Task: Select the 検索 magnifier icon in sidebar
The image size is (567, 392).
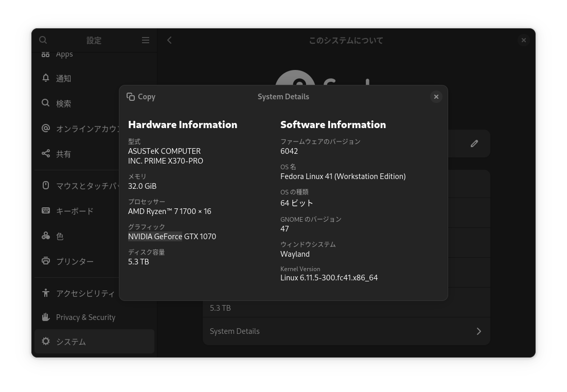Action: (46, 103)
